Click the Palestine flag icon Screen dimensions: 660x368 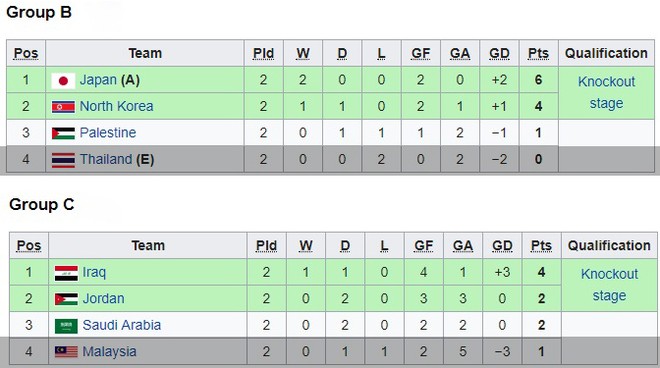click(x=63, y=133)
